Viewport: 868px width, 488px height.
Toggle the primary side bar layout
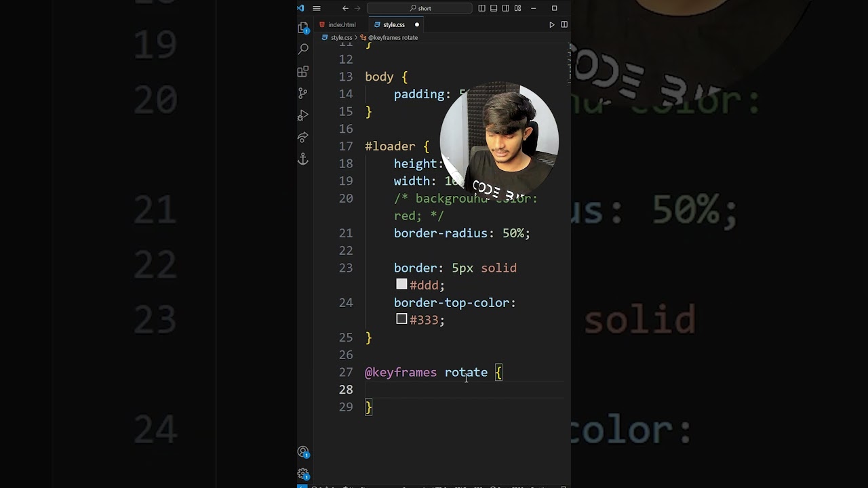[481, 8]
